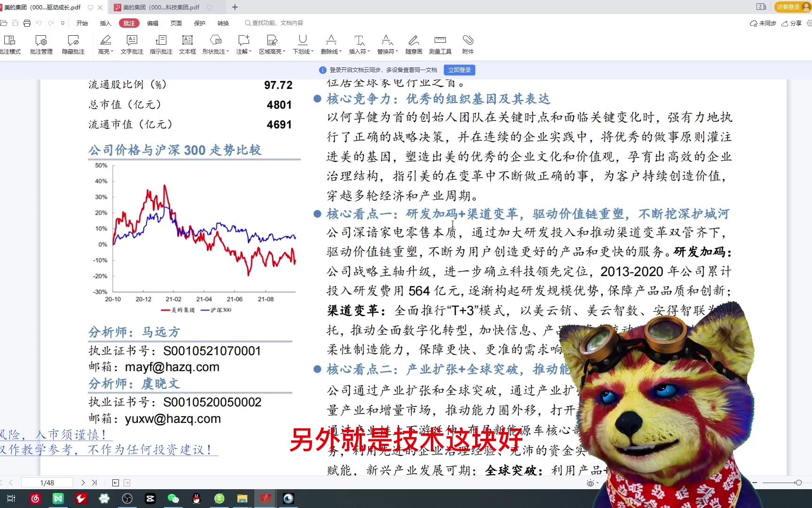Switch to the 保护 tab
Screen dimensions: 812x508
point(200,23)
